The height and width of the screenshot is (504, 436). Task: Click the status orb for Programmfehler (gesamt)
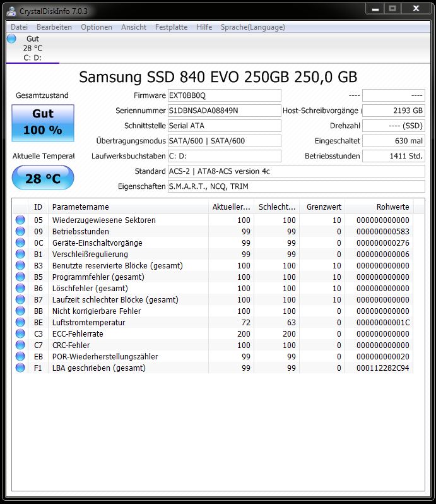[x=20, y=277]
